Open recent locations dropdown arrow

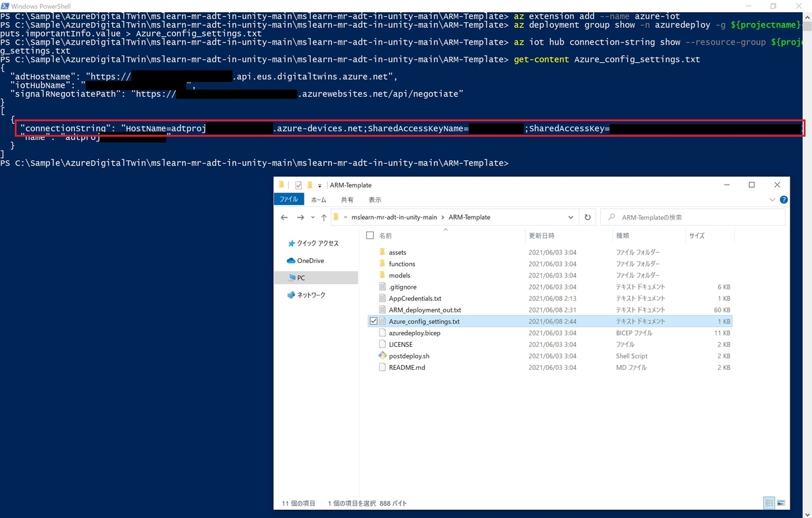[312, 218]
